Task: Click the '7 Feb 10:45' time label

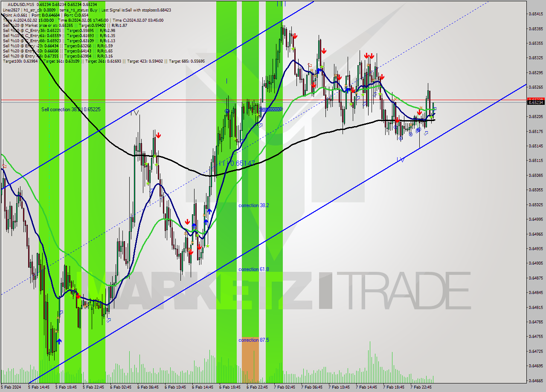Action: (x=339, y=387)
